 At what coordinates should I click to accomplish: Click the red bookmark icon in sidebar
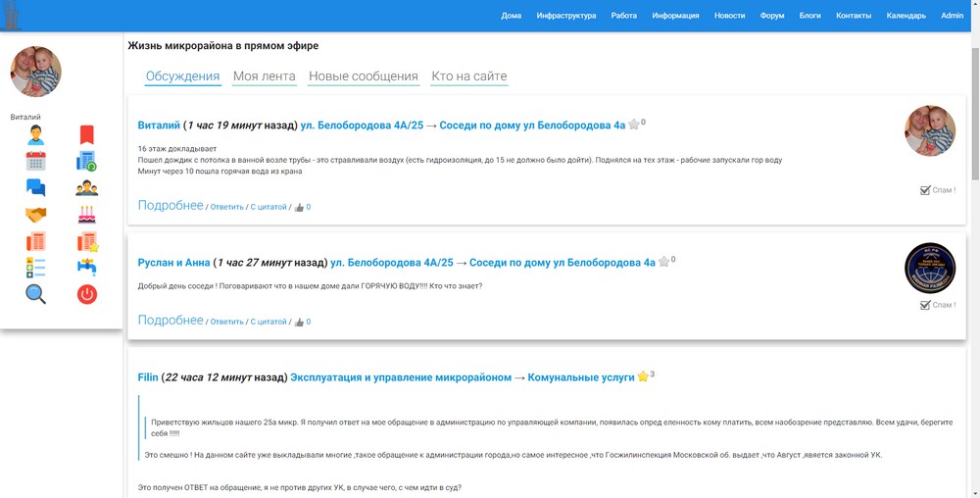pyautogui.click(x=87, y=135)
